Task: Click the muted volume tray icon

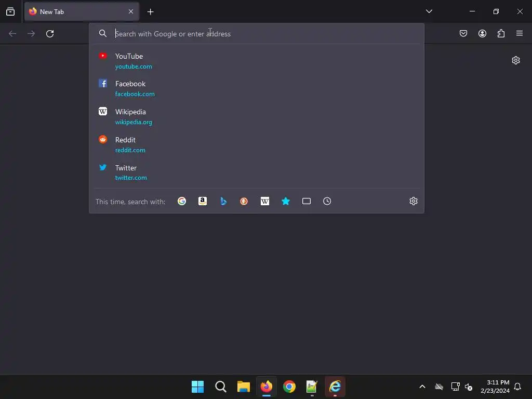Action: (x=469, y=387)
